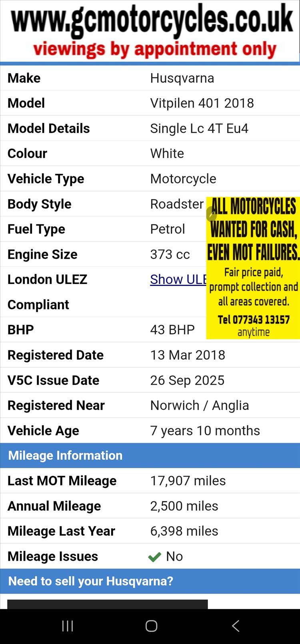Tap the green Mileage Issues checkmark

(x=154, y=557)
